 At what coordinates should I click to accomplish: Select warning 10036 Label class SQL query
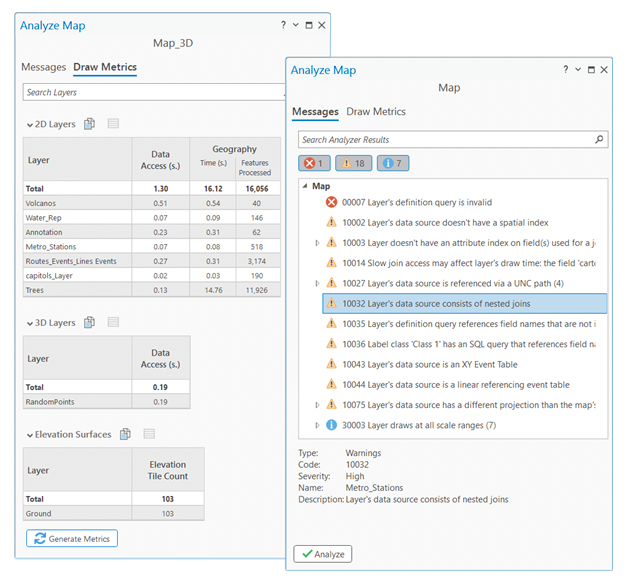click(x=464, y=344)
